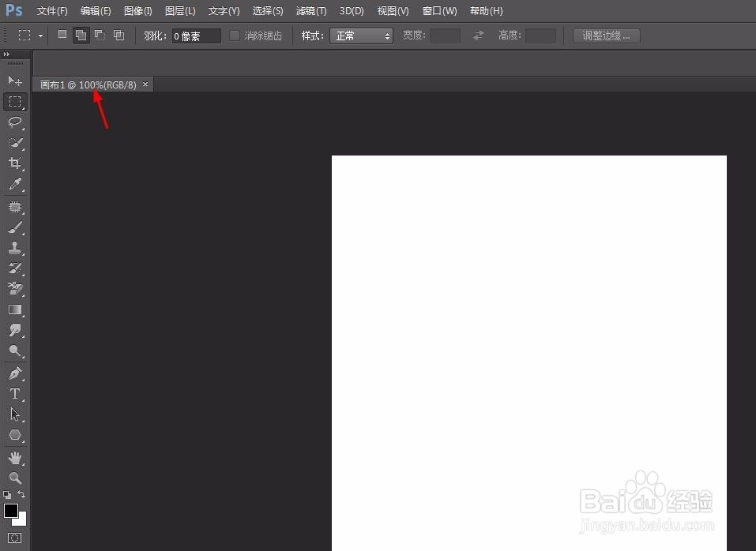Viewport: 756px width, 551px height.
Task: Switch to the 画布1 @ 100% document tab
Action: [x=88, y=84]
